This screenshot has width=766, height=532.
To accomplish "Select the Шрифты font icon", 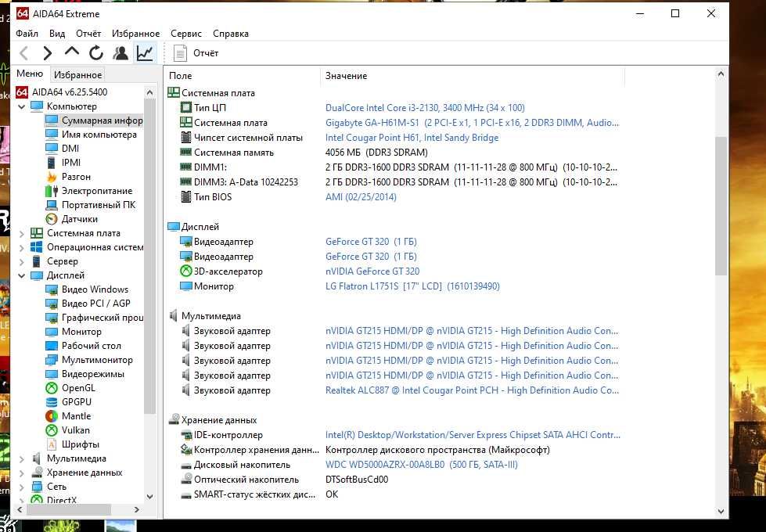I will [x=52, y=444].
